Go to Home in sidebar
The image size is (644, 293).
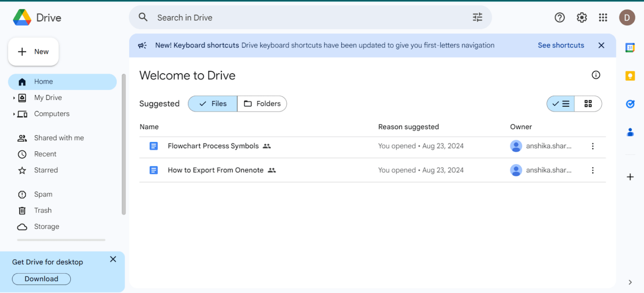tap(62, 82)
